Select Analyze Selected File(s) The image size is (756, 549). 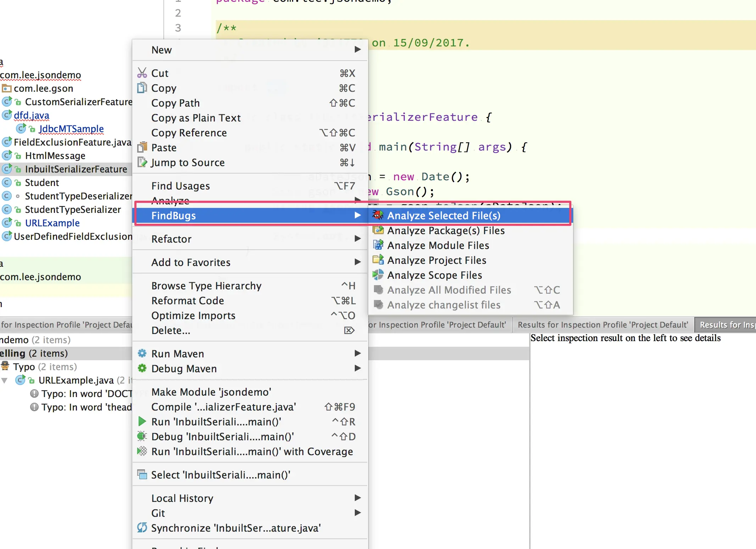tap(443, 215)
